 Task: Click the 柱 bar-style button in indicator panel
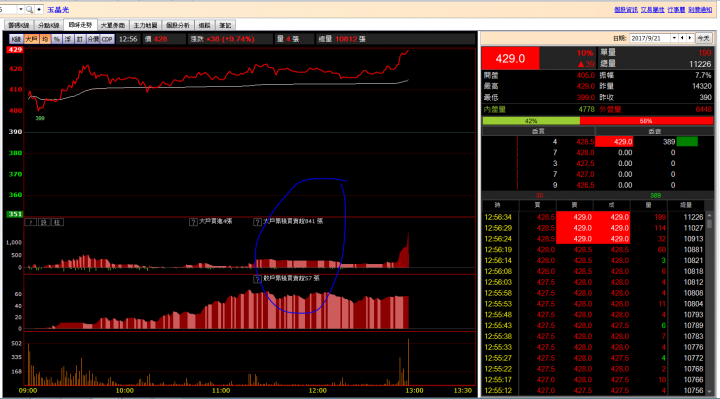coord(57,222)
